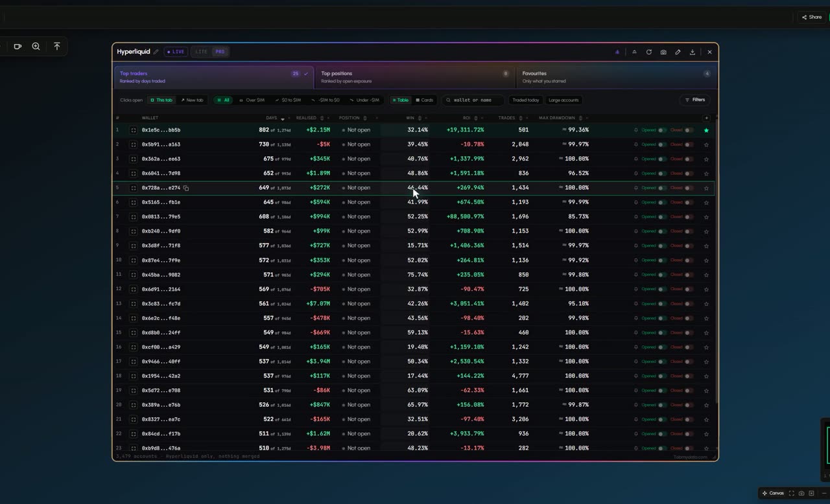This screenshot has height=504, width=830.
Task: Select Over $1M realised filter
Action: (252, 100)
